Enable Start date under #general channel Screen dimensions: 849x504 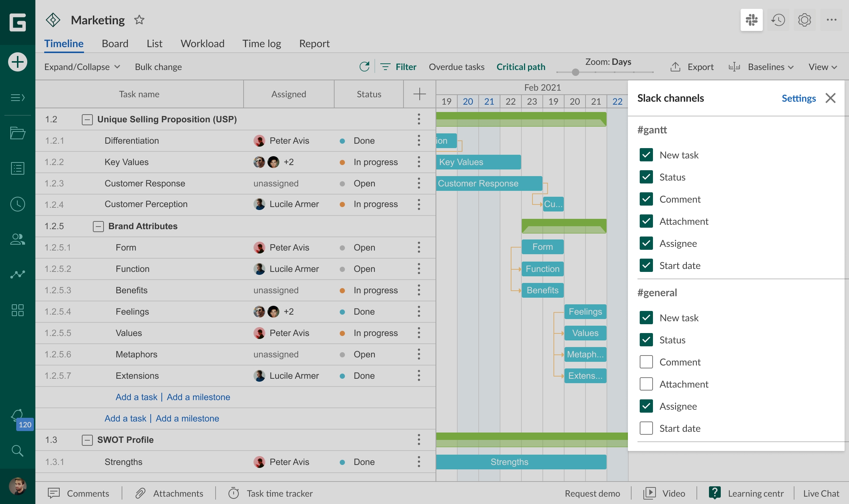[x=646, y=428]
